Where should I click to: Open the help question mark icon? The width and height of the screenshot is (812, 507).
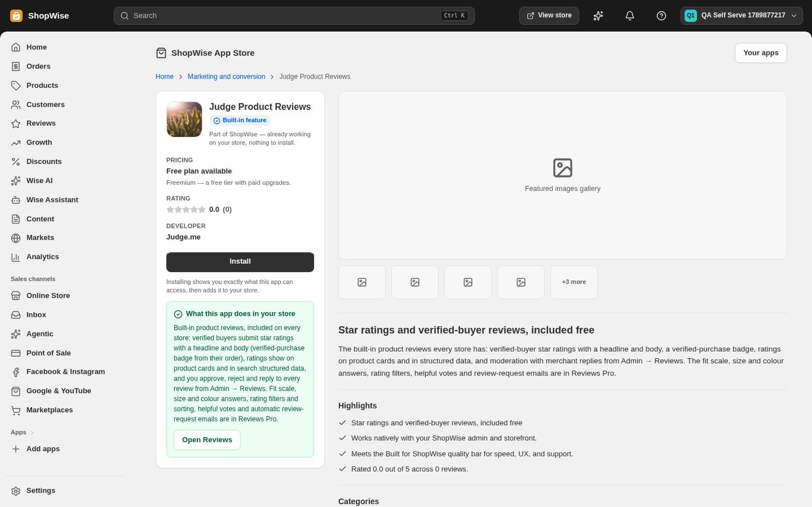[x=661, y=15]
